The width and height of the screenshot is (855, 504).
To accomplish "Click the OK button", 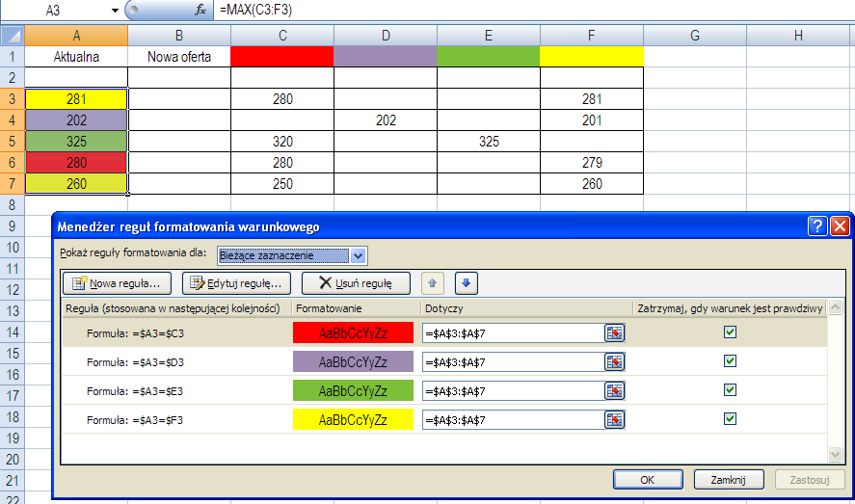I will click(x=648, y=480).
